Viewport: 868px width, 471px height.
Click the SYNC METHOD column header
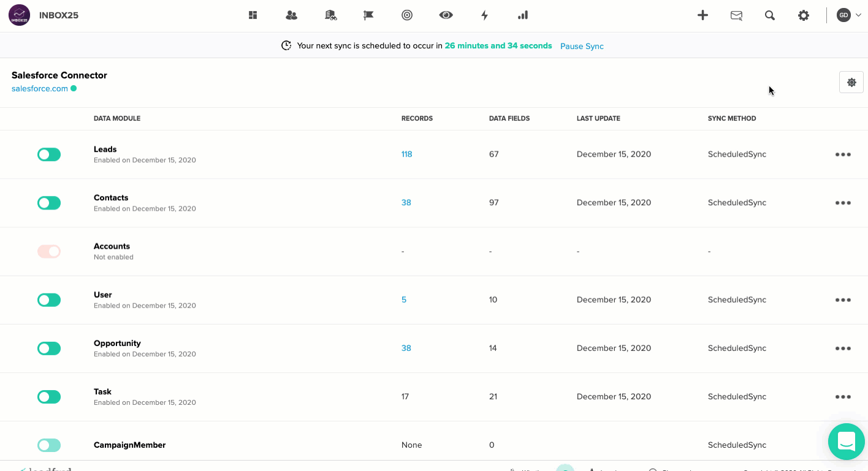click(732, 118)
